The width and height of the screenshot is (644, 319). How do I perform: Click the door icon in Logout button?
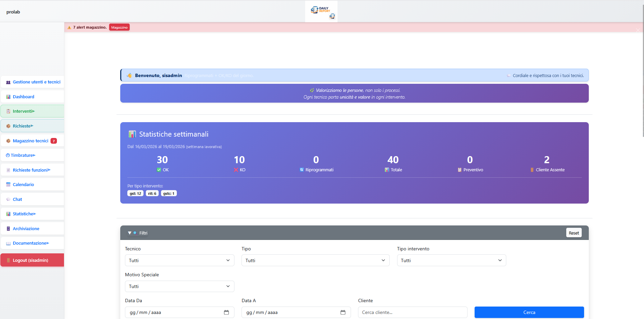[8, 260]
